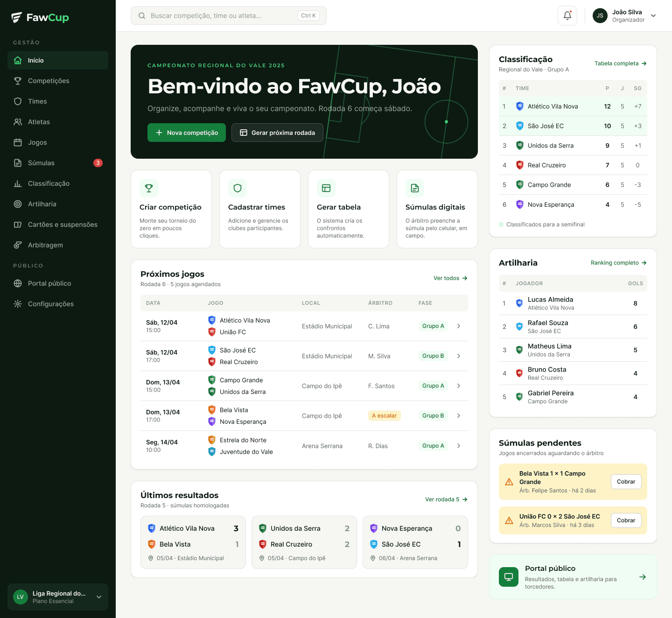Click the search magnifier icon
The width and height of the screenshot is (672, 618).
point(142,16)
